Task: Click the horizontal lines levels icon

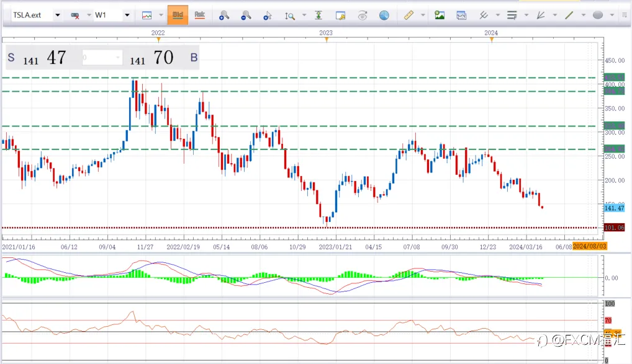Action: click(x=512, y=16)
